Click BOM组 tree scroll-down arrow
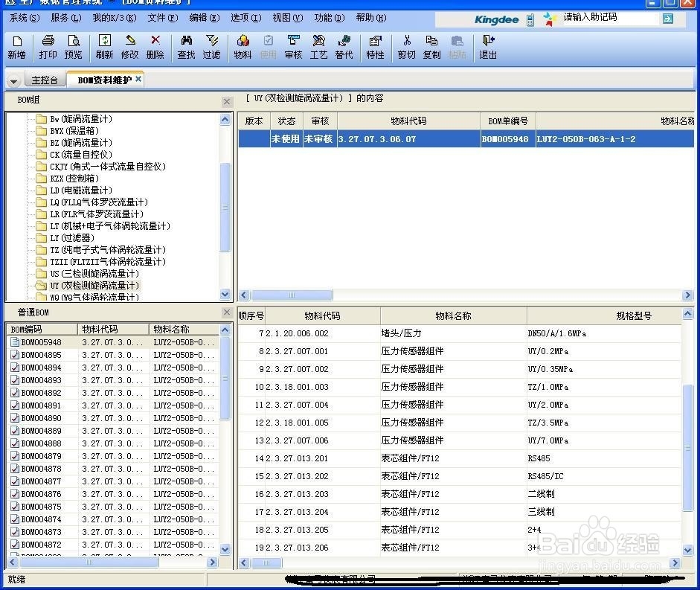700x590 pixels. click(x=225, y=295)
